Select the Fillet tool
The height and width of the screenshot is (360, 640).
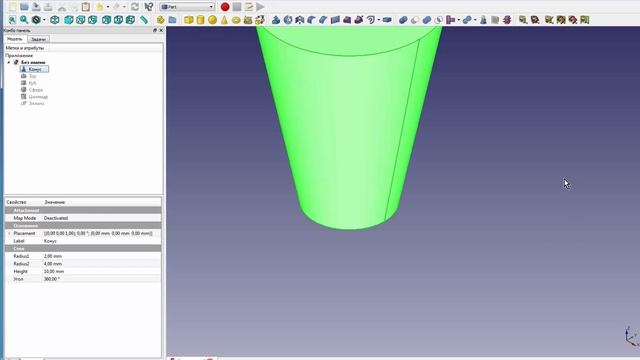click(311, 20)
